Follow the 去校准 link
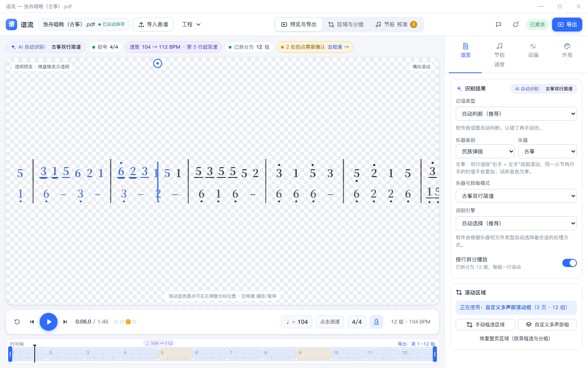 (x=338, y=47)
